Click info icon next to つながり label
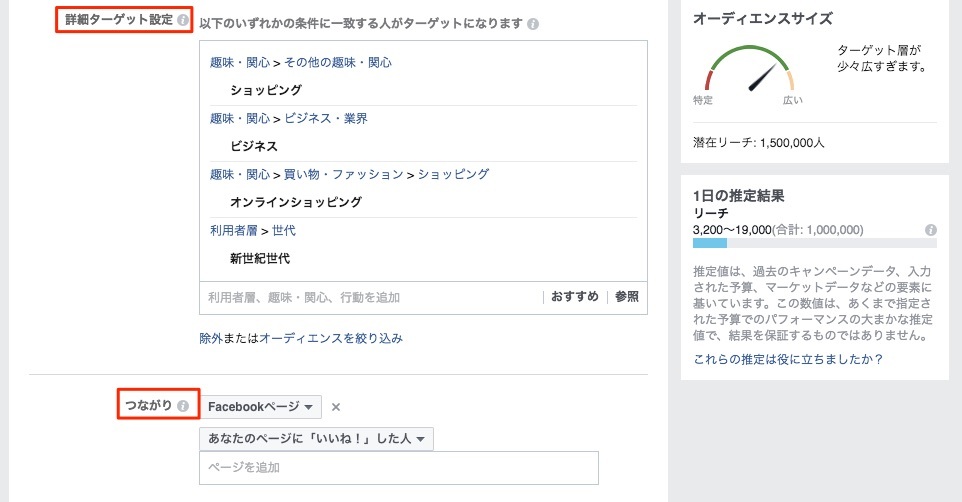 click(183, 406)
